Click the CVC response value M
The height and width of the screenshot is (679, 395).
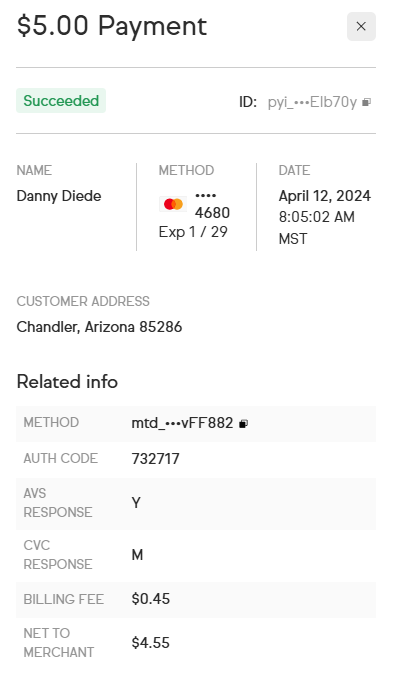137,555
